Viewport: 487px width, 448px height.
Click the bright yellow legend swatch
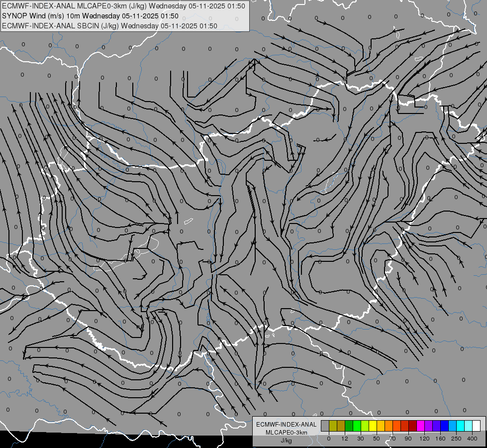(373, 426)
